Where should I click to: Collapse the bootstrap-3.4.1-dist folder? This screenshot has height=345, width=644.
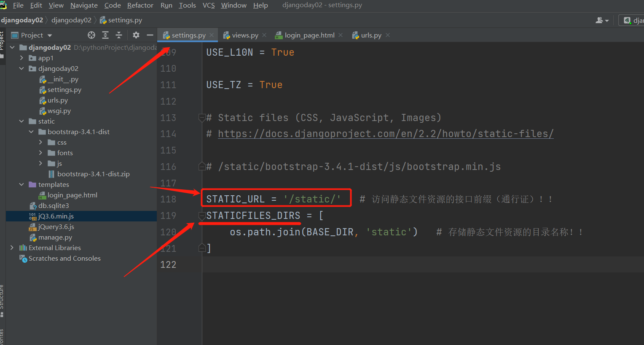coord(31,132)
